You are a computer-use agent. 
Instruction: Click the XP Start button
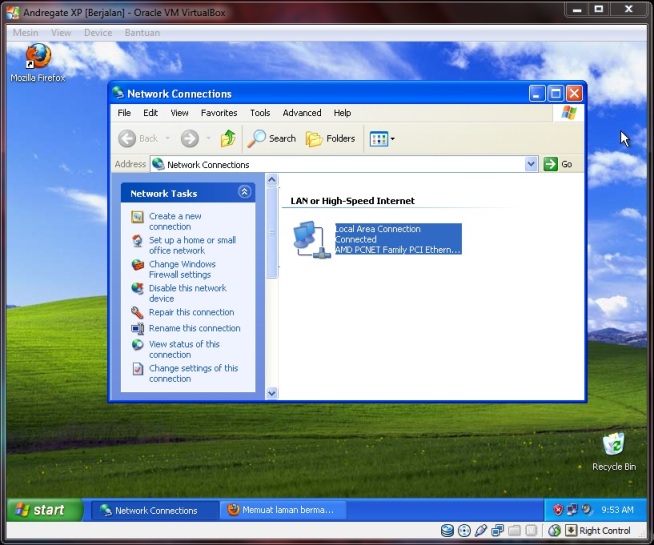(x=45, y=510)
